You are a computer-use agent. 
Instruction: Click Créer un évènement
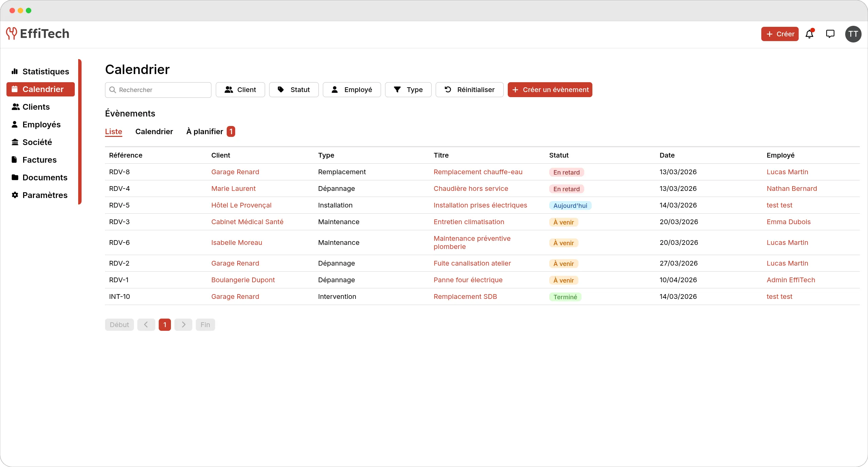550,90
